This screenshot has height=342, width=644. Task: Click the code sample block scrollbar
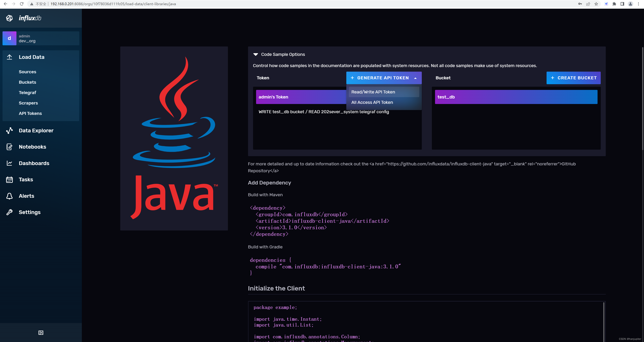pos(604,322)
